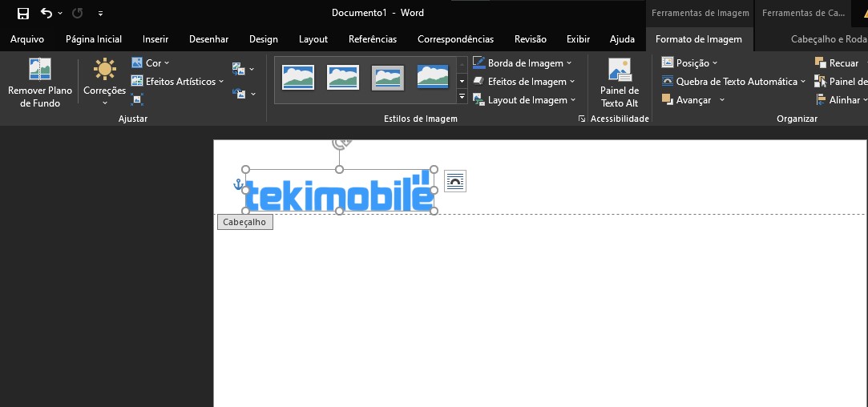Click the Save disk icon
Viewport: 868px width, 407px height.
[x=22, y=14]
